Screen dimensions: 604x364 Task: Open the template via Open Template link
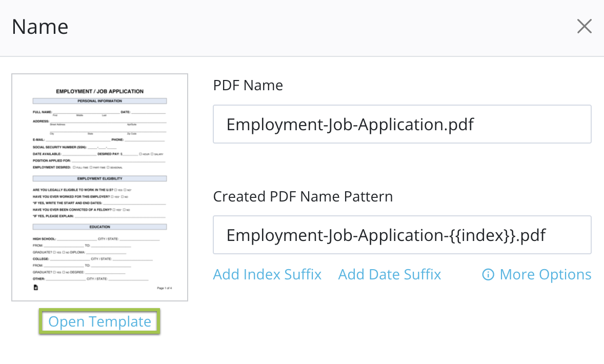pyautogui.click(x=99, y=321)
